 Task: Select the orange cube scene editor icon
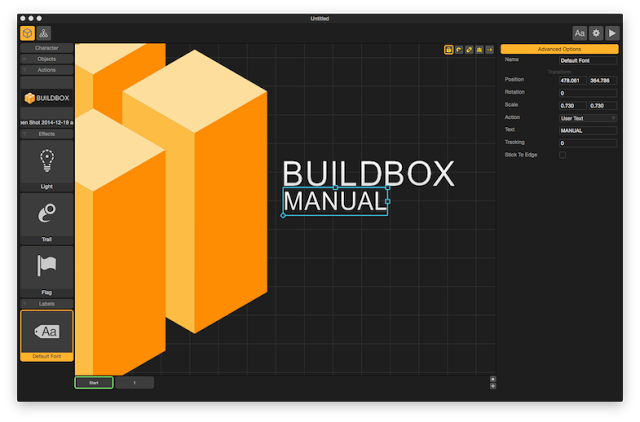tap(27, 33)
